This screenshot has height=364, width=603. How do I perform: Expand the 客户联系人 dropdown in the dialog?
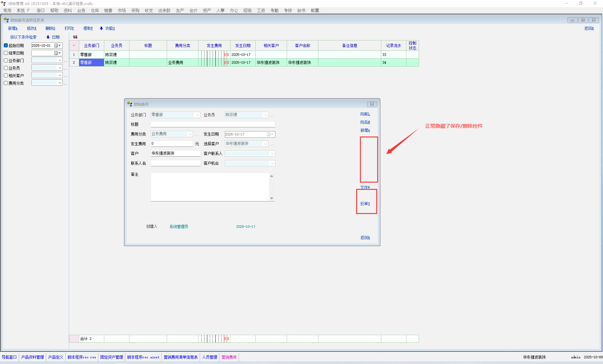(x=272, y=153)
